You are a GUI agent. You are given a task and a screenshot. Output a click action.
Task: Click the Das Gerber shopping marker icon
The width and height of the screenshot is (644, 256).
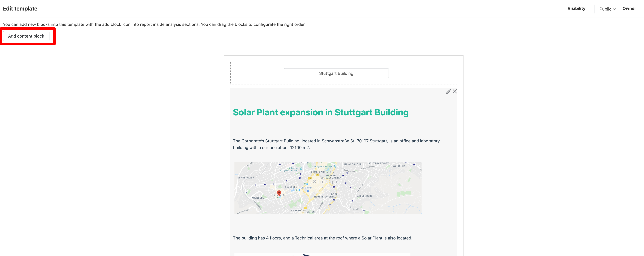pyautogui.click(x=308, y=191)
